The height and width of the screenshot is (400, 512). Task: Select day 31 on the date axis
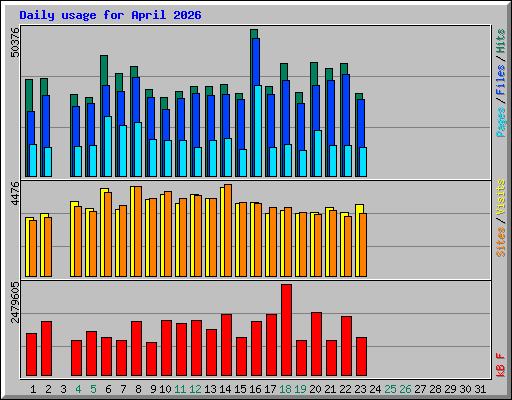click(x=480, y=389)
